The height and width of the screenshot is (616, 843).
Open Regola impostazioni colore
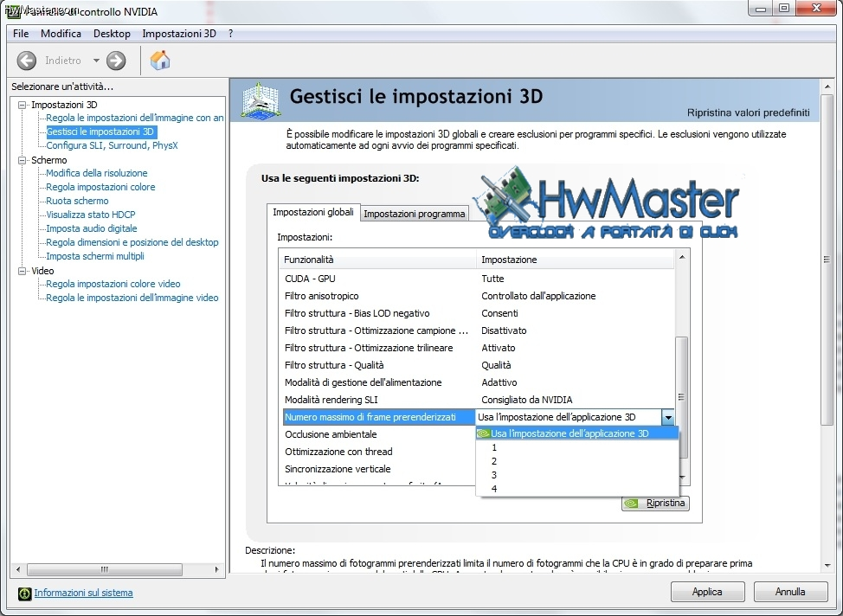coord(100,187)
